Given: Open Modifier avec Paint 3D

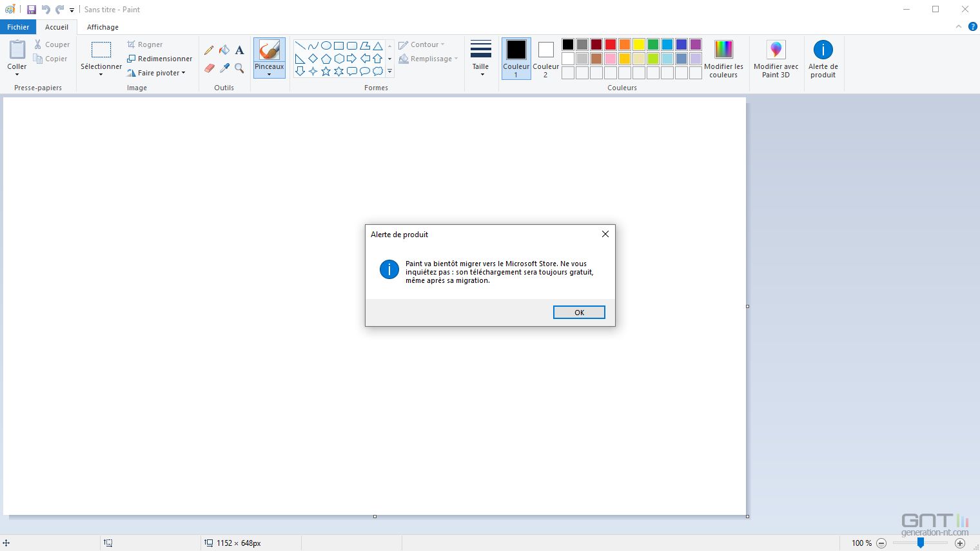Looking at the screenshot, I should point(776,59).
